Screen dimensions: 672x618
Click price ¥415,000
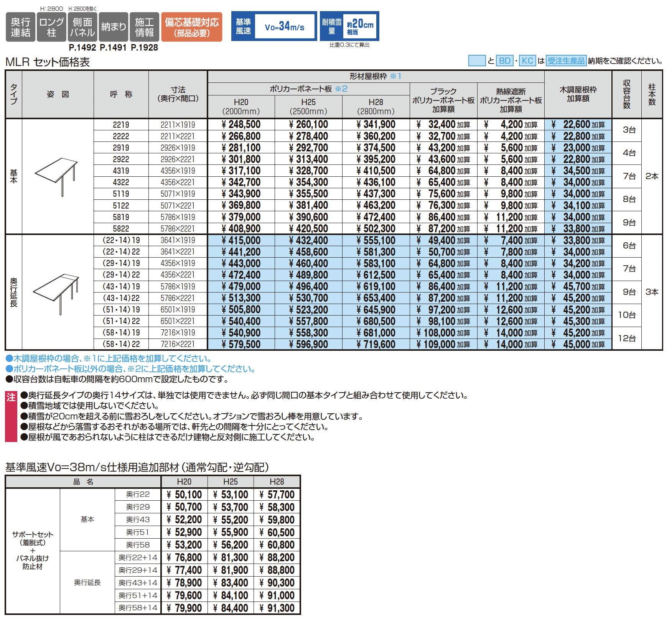tap(241, 240)
